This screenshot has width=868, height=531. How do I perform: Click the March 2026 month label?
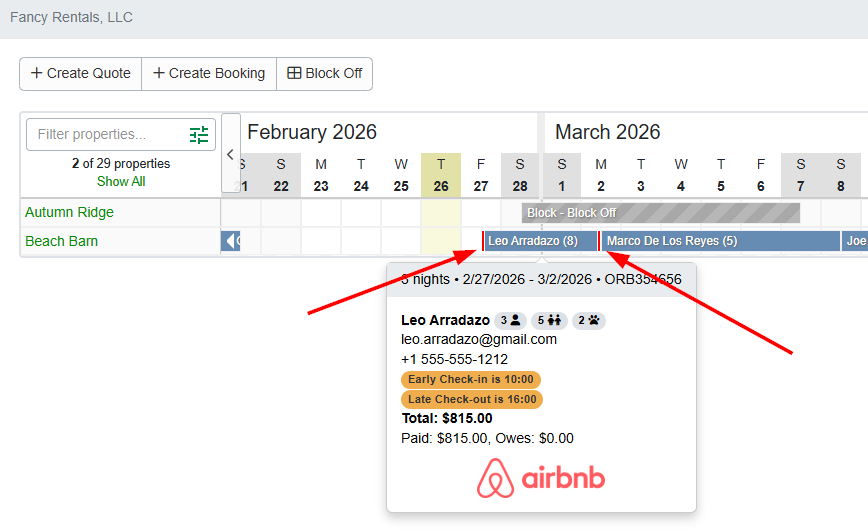pyautogui.click(x=607, y=132)
